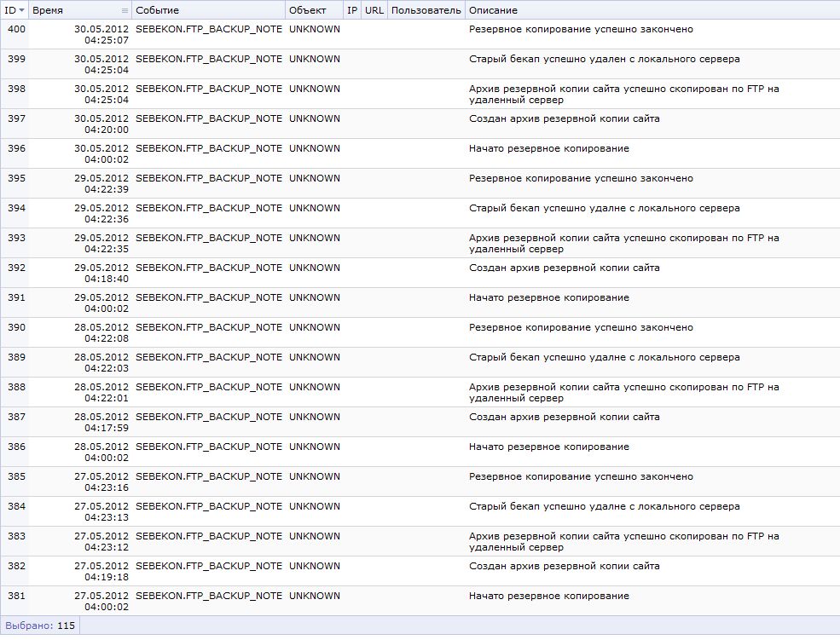Sort by the Пользователь column header
This screenshot has width=840, height=640.
[426, 10]
